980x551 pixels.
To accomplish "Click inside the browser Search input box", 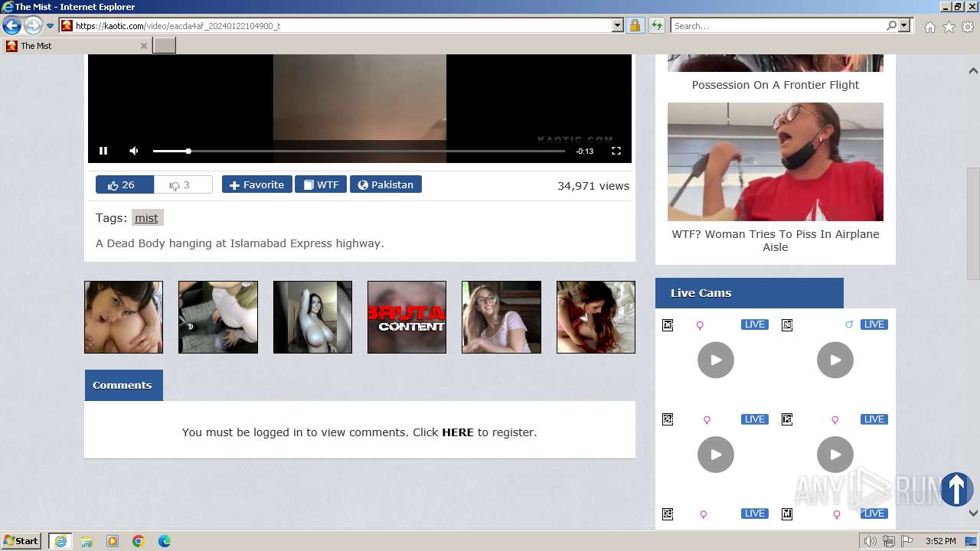I will pyautogui.click(x=777, y=26).
